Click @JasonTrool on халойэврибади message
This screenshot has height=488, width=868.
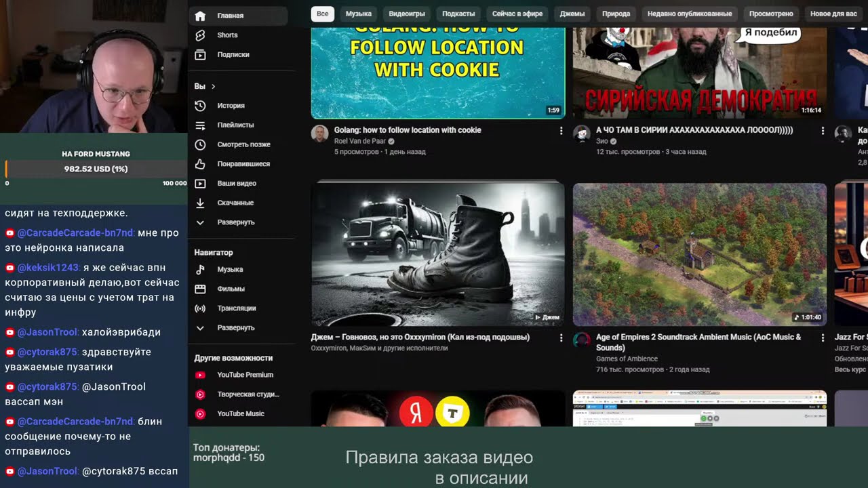click(47, 332)
